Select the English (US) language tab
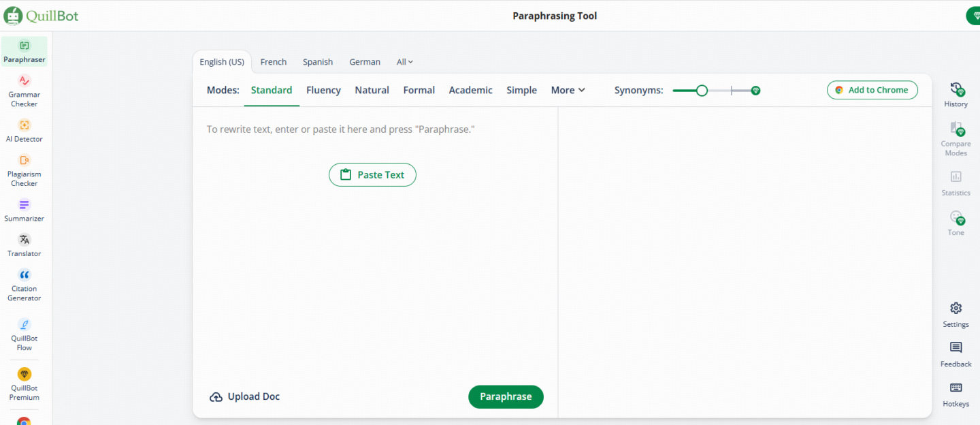 222,62
